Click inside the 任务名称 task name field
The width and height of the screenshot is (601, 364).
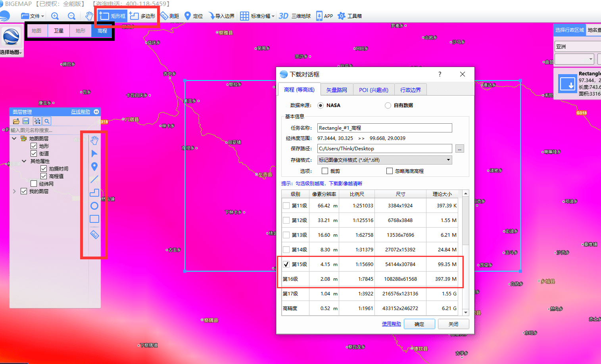(x=384, y=128)
